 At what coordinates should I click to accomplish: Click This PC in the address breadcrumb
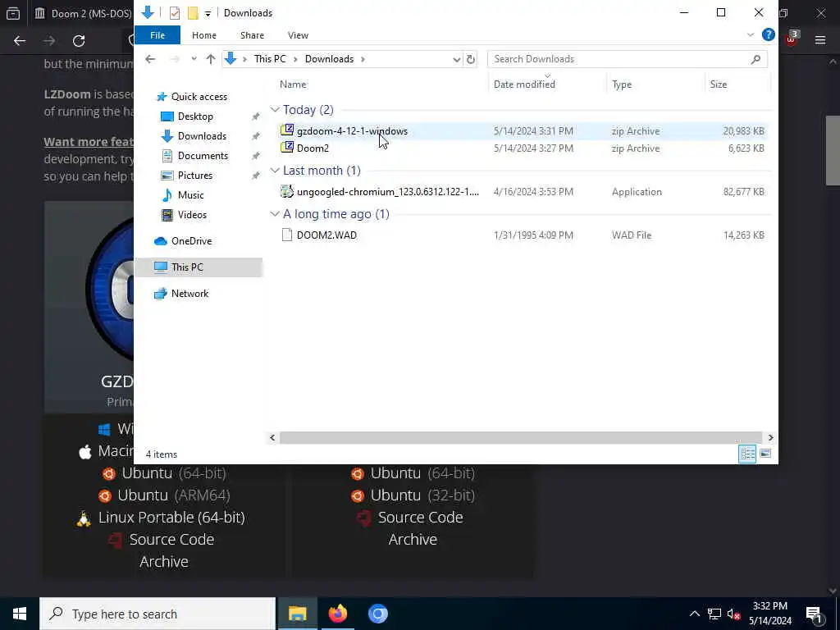(x=270, y=59)
